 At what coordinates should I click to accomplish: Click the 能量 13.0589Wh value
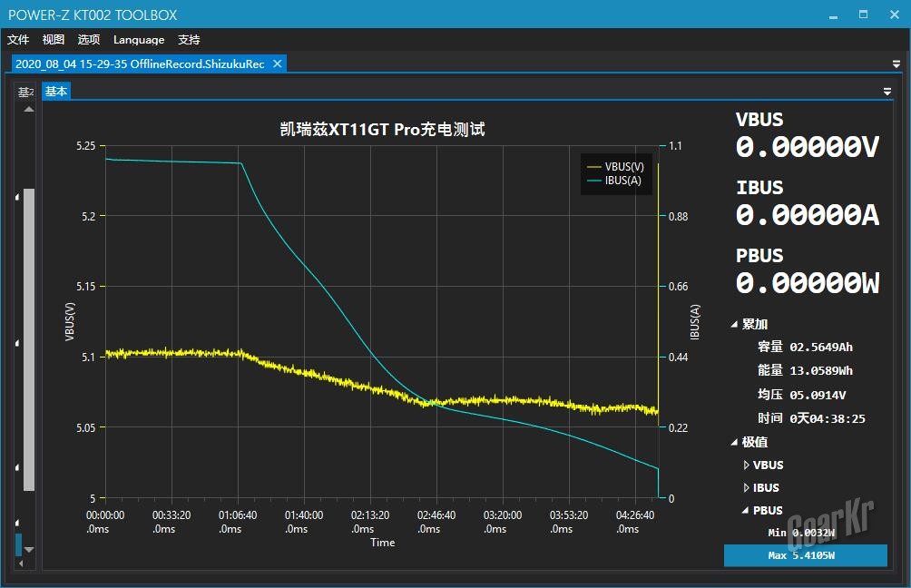(x=821, y=371)
